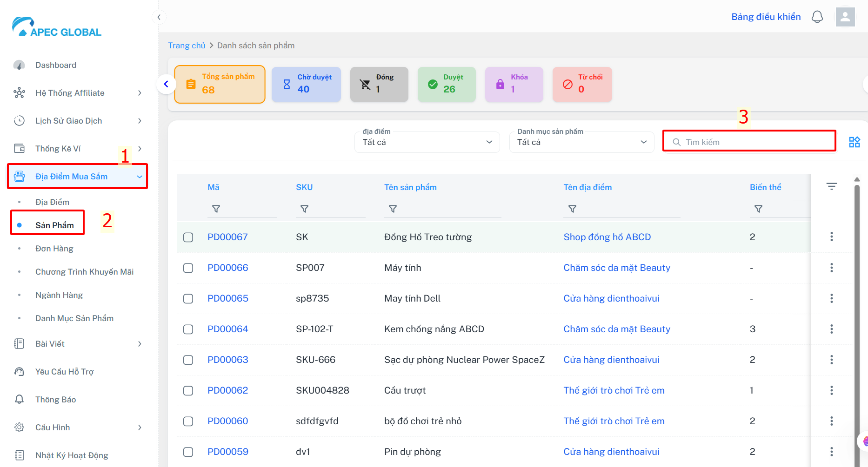The height and width of the screenshot is (467, 868).
Task: Go to Trang chủ breadcrumb
Action: 187,46
